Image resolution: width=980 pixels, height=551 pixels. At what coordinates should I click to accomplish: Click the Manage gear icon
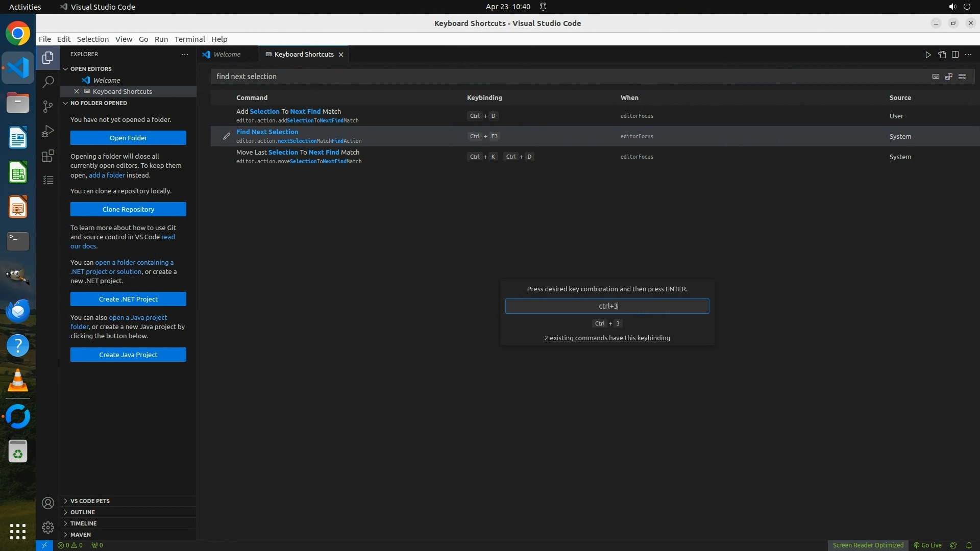(48, 527)
